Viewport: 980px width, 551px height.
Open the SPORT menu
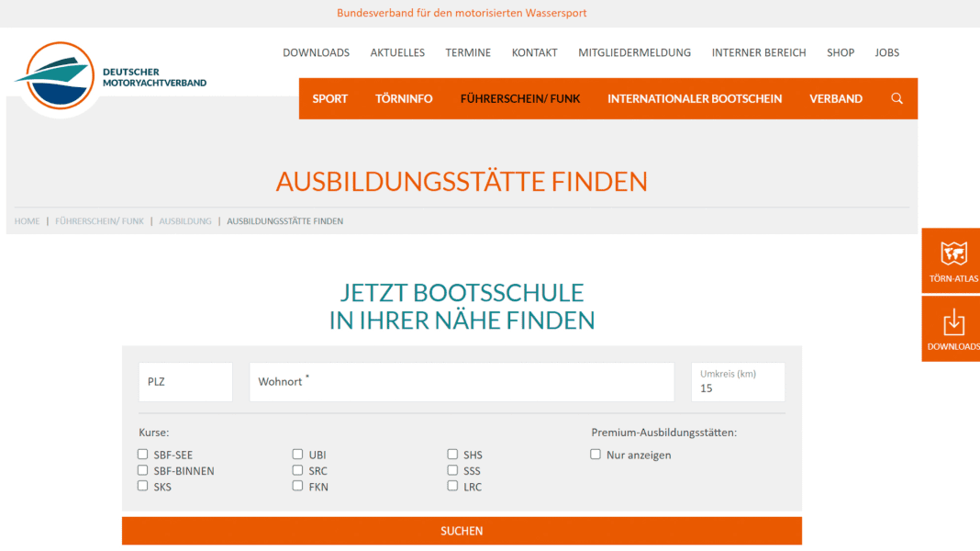coord(329,98)
